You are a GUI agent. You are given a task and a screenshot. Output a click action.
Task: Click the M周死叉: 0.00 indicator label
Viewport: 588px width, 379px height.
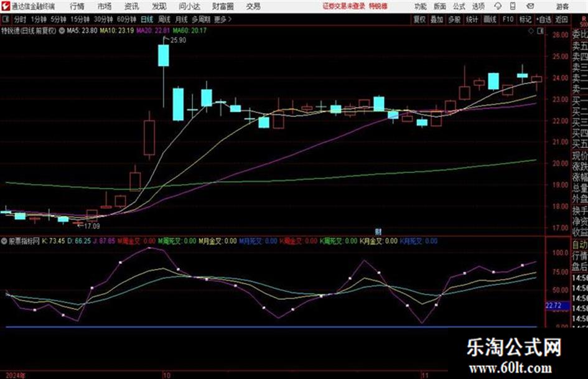point(177,241)
